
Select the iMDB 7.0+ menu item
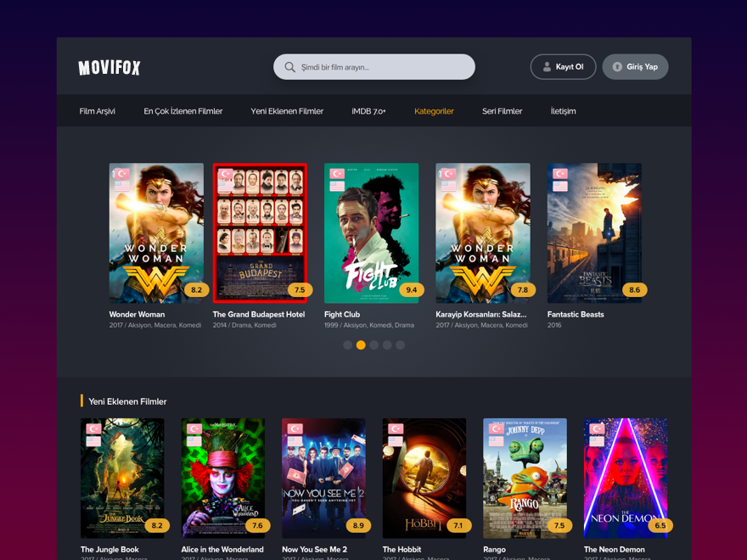[368, 111]
